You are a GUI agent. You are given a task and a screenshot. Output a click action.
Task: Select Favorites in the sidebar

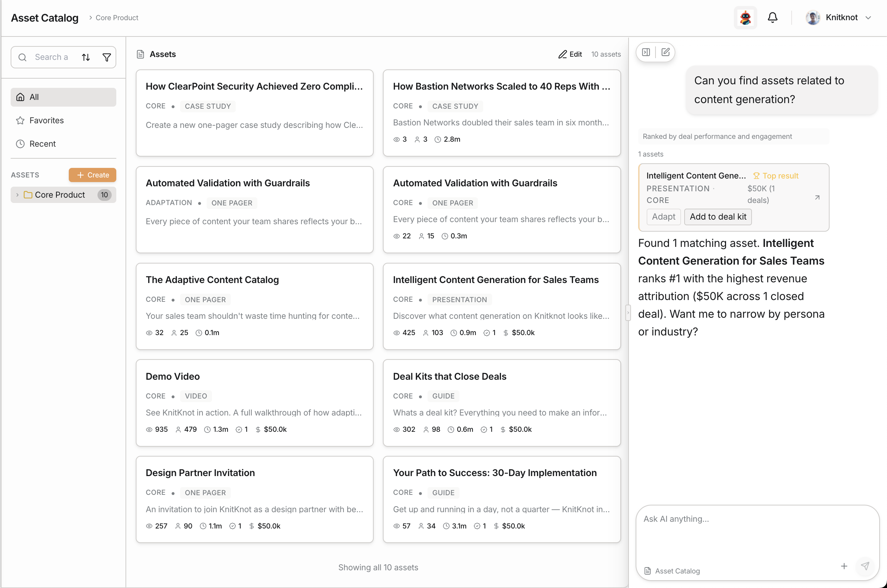click(x=46, y=120)
